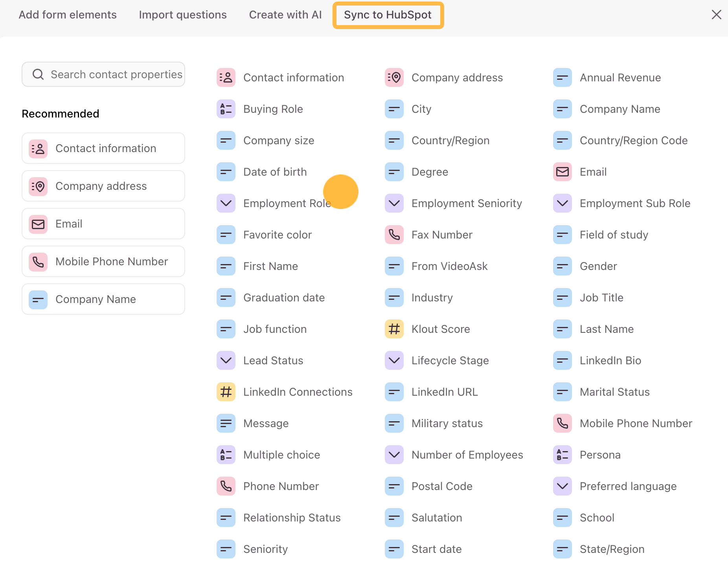The image size is (728, 569).
Task: Click the Number of Employees dropdown icon
Action: (x=394, y=455)
